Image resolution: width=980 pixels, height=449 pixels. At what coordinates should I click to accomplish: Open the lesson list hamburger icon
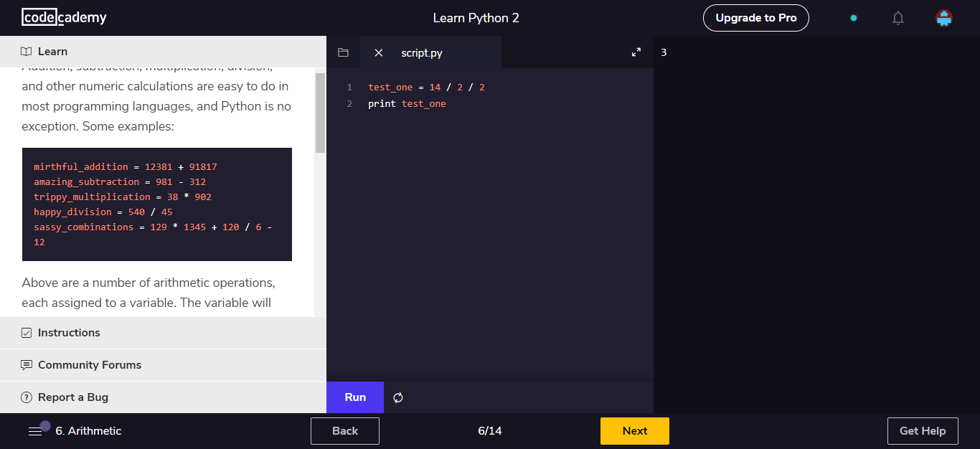click(34, 430)
